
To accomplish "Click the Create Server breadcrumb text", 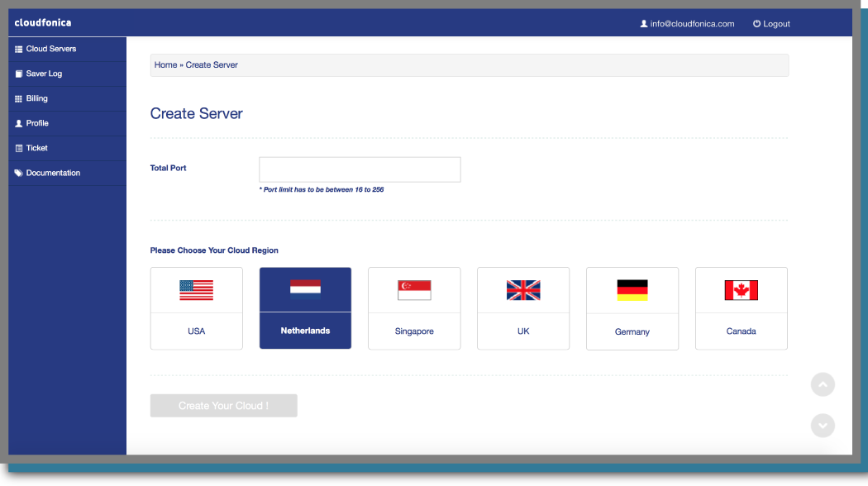I will click(x=212, y=64).
